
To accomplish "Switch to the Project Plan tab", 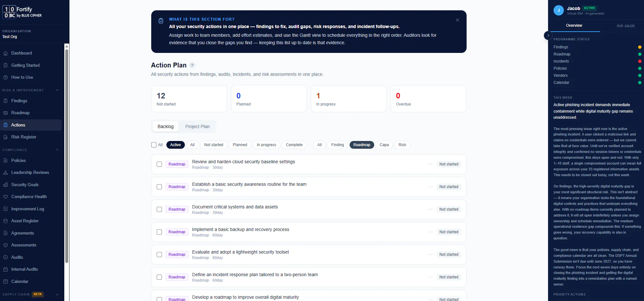I will click(x=197, y=126).
